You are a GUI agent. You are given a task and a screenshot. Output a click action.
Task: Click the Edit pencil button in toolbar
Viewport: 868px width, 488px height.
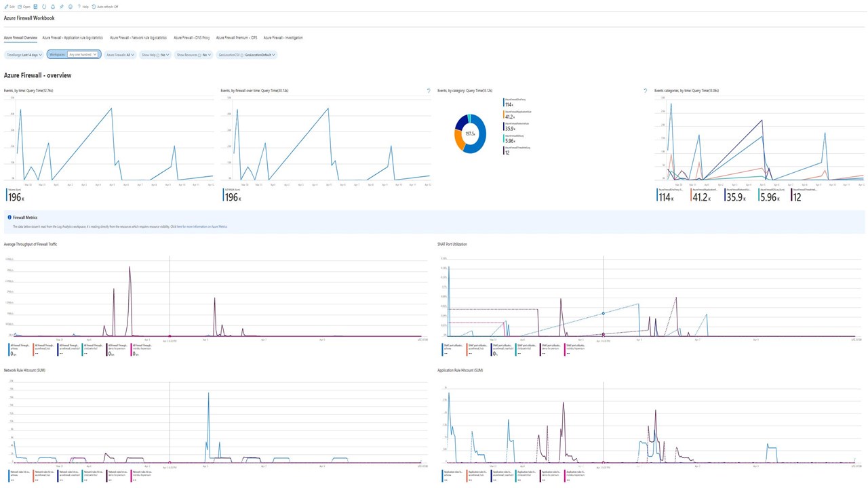(x=9, y=7)
